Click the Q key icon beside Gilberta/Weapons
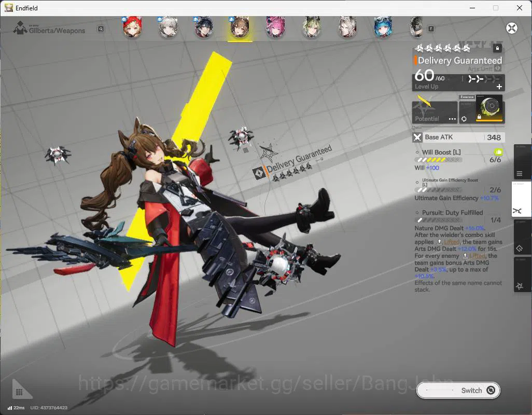The height and width of the screenshot is (415, 532). click(x=101, y=29)
